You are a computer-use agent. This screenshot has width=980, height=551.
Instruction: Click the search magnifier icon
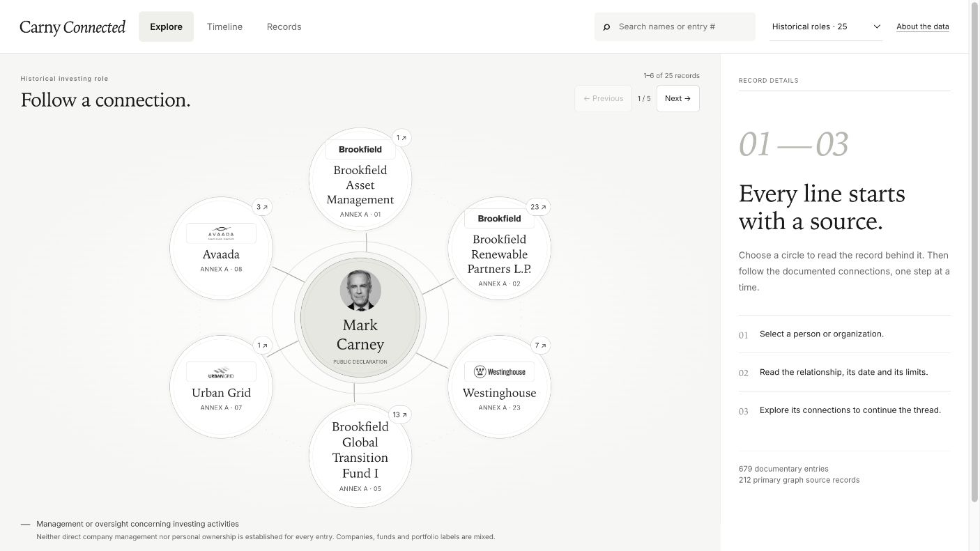(x=606, y=27)
